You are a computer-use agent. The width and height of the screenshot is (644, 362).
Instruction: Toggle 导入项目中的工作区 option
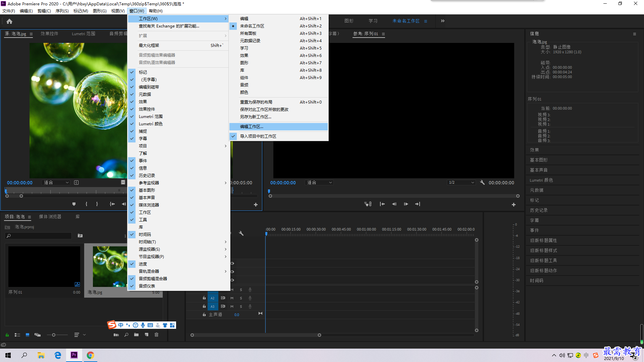pyautogui.click(x=278, y=136)
